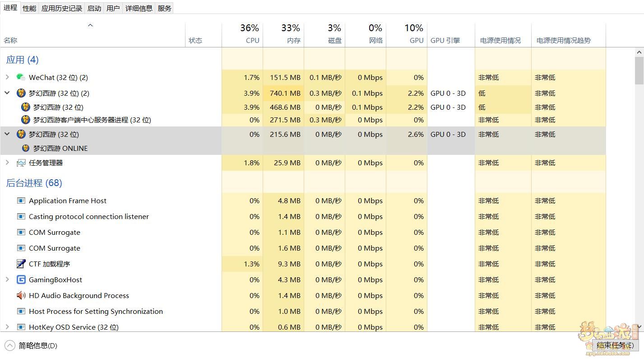The image size is (644, 359).
Task: Click the 2.6% GPU value
Action: (415, 135)
